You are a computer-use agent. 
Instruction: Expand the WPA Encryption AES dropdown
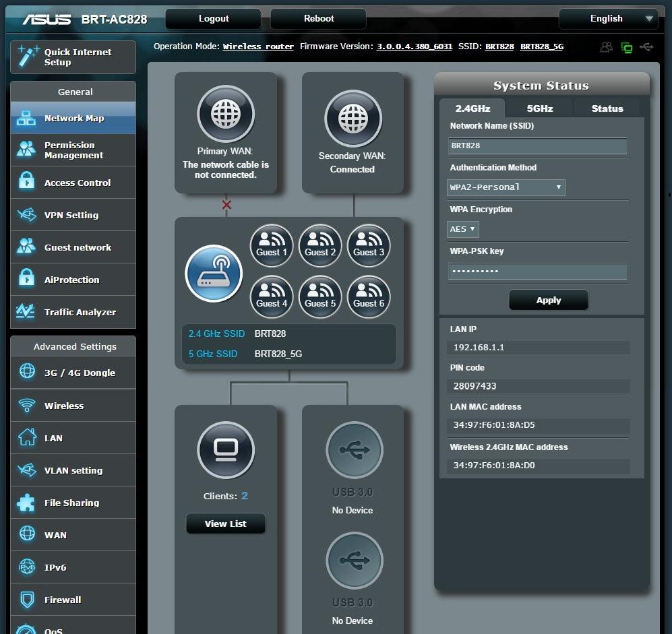click(463, 229)
